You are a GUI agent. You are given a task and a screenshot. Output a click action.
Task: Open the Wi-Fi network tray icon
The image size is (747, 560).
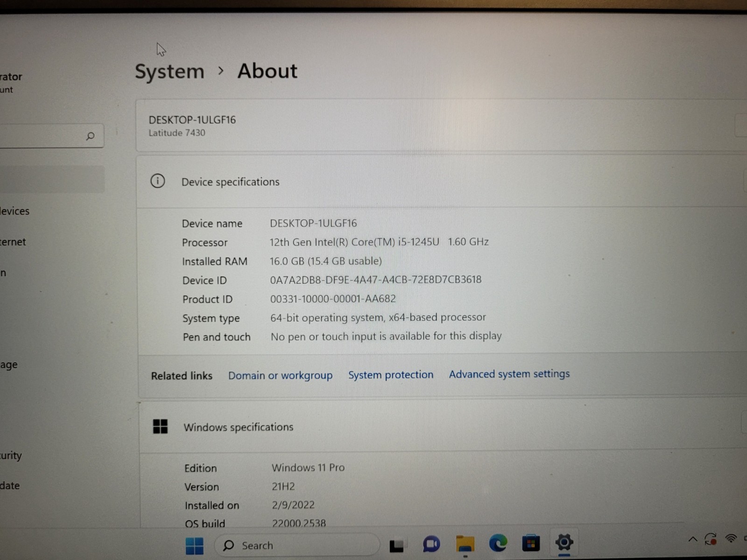click(731, 539)
